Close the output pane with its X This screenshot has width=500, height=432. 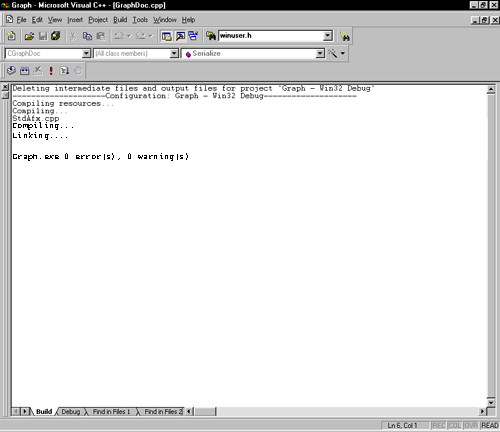5,88
